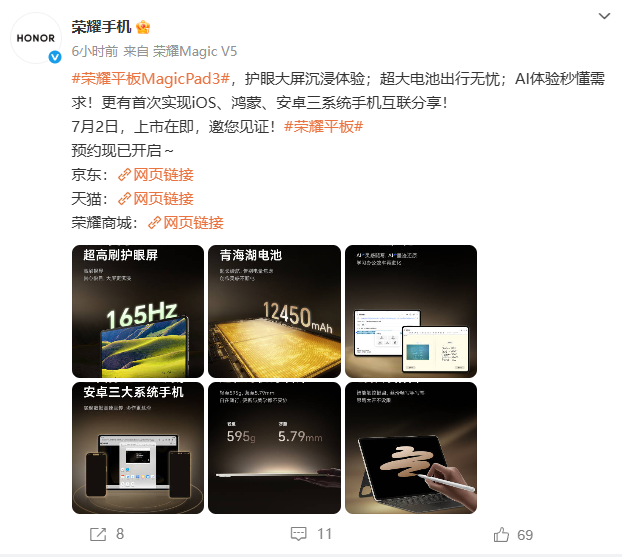Screen dimensions: 622x557
Task: Click the repost share icon
Action: (x=98, y=534)
